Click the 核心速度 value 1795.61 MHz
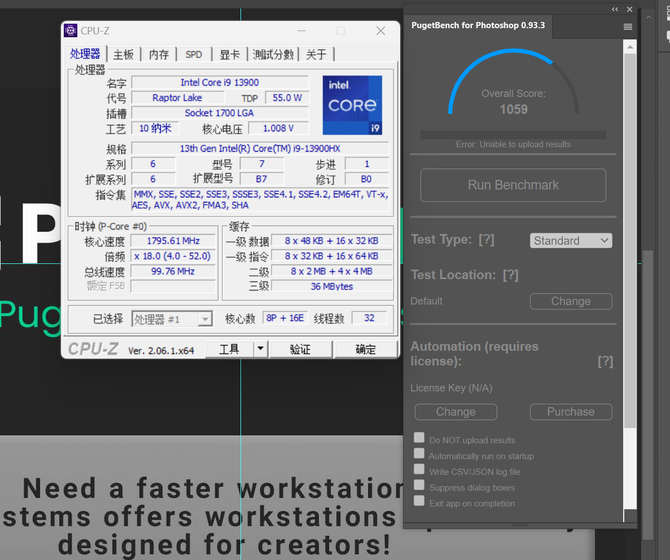The width and height of the screenshot is (670, 560). point(173,241)
